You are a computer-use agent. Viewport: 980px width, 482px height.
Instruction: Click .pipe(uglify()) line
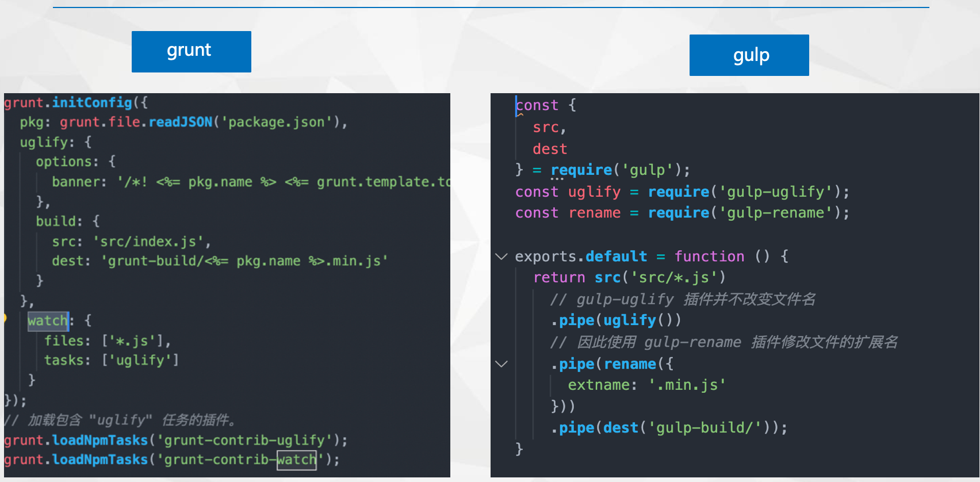coord(617,320)
